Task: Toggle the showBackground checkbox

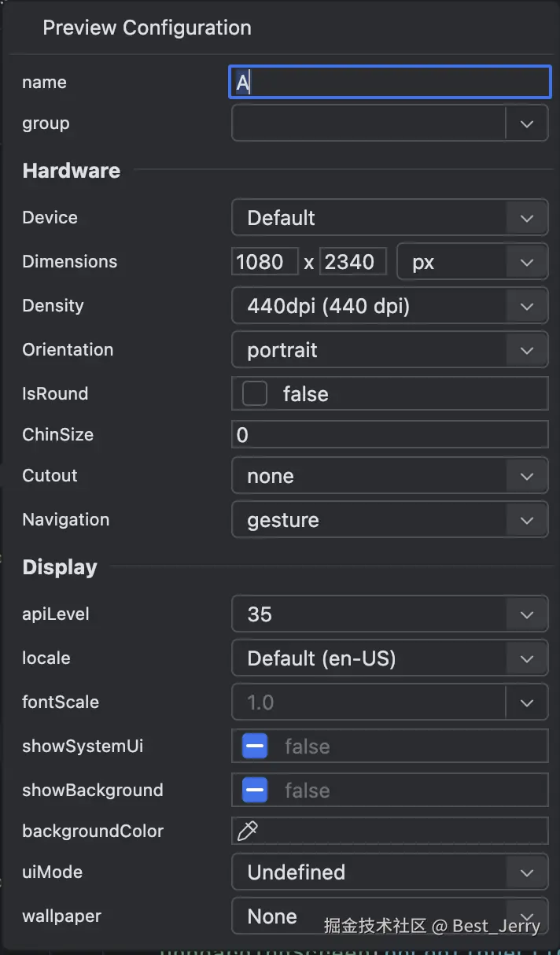Action: (x=255, y=790)
